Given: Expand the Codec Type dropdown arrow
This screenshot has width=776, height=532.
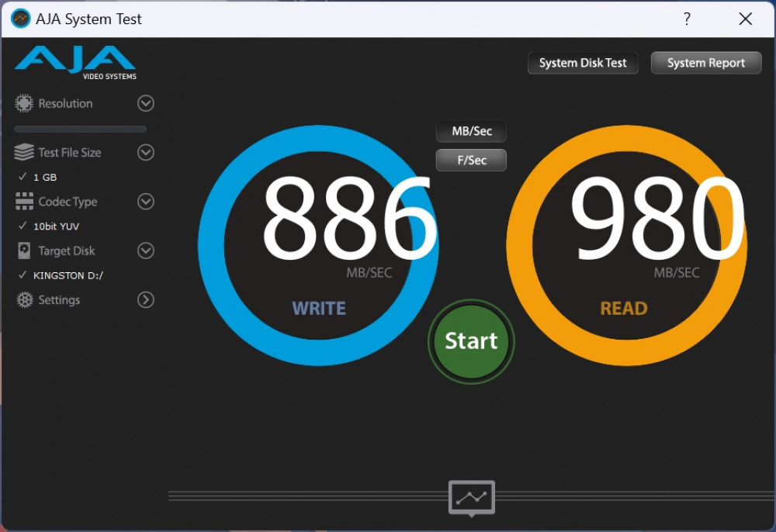Looking at the screenshot, I should click(x=146, y=201).
